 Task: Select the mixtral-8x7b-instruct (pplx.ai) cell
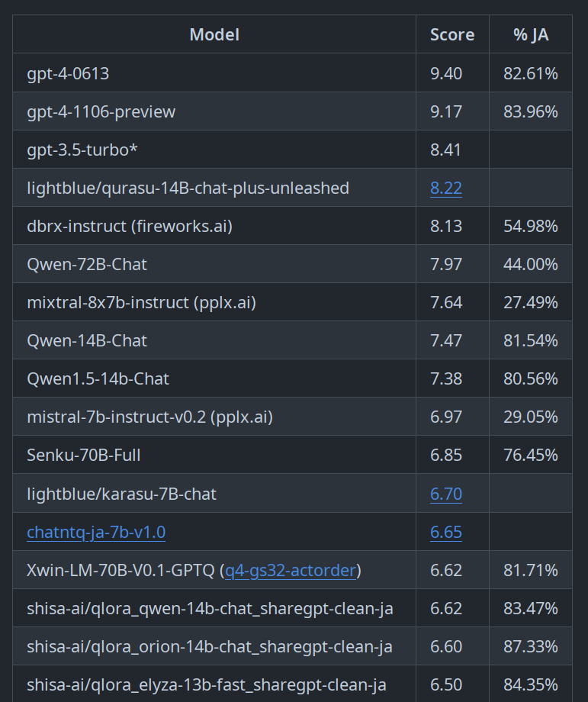[x=141, y=302]
